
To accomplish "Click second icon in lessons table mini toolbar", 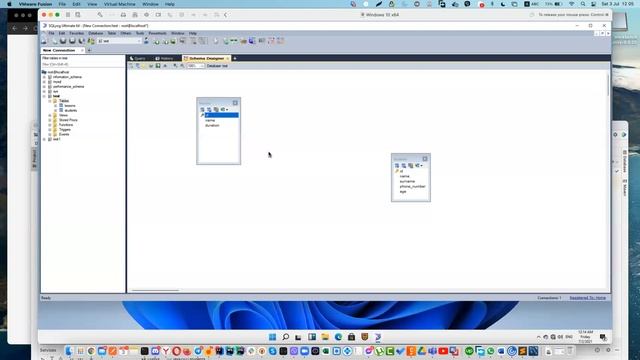I will click(209, 110).
